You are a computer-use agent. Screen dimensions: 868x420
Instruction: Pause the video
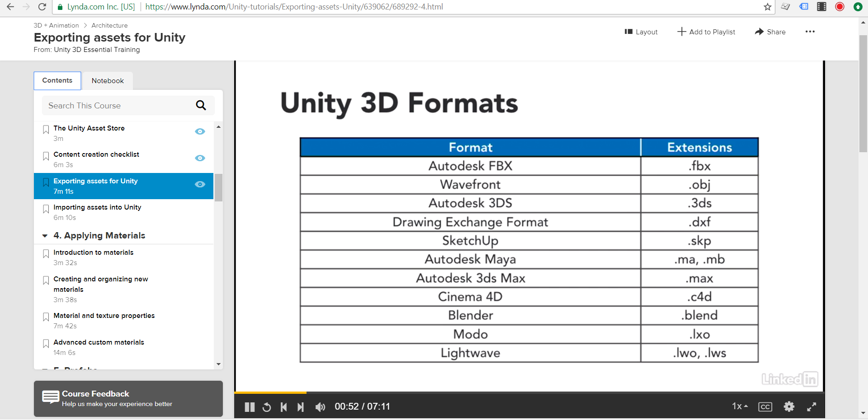point(250,407)
